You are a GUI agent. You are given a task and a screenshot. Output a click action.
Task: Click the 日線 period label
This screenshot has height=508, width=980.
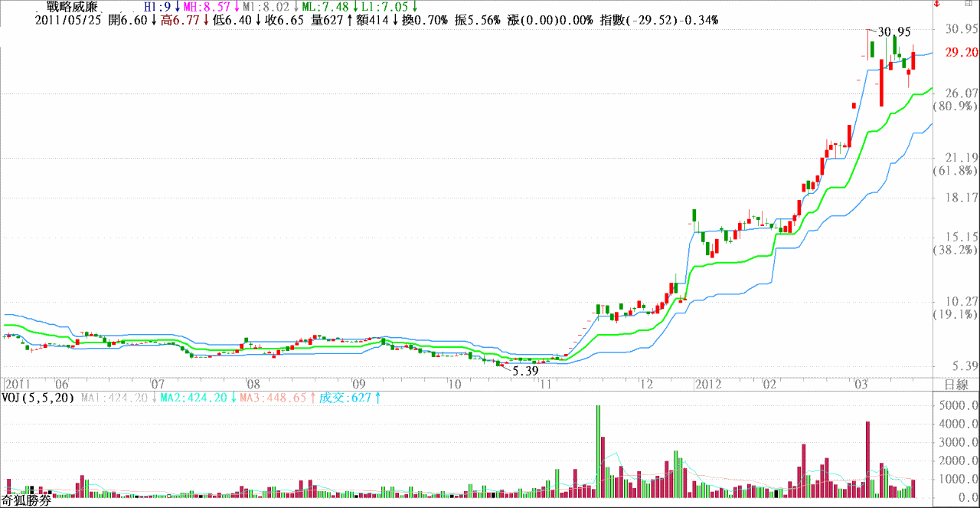pos(956,384)
